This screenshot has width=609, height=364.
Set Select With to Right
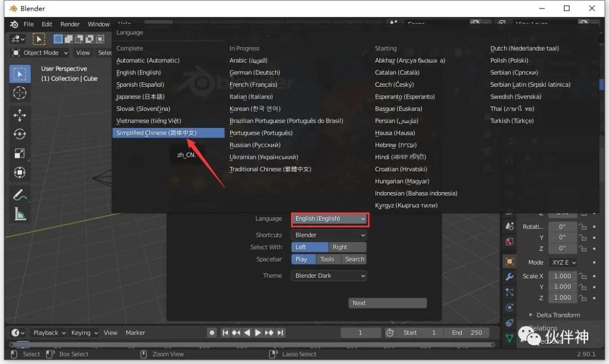[347, 247]
